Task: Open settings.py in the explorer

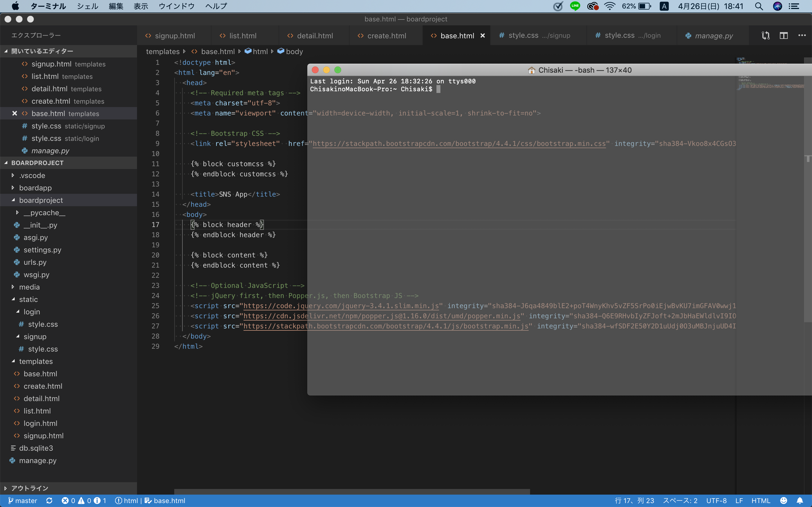Action: click(42, 250)
